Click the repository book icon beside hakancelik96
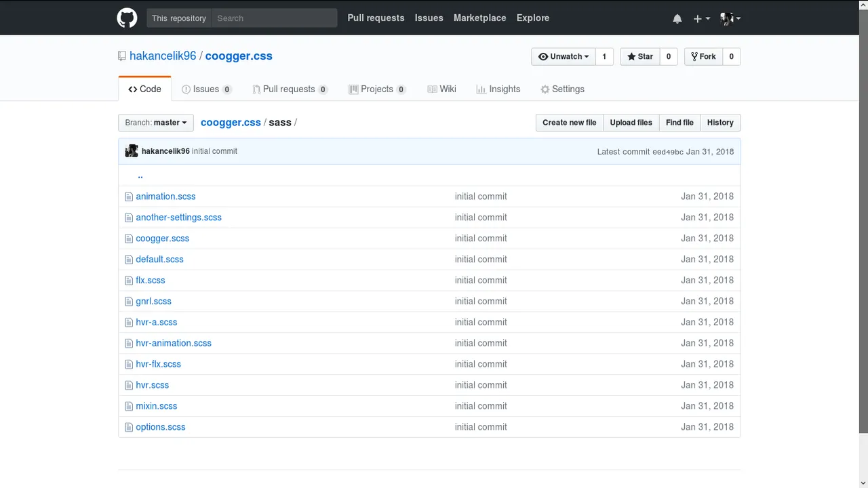Viewport: 868px width, 488px height. coord(122,56)
